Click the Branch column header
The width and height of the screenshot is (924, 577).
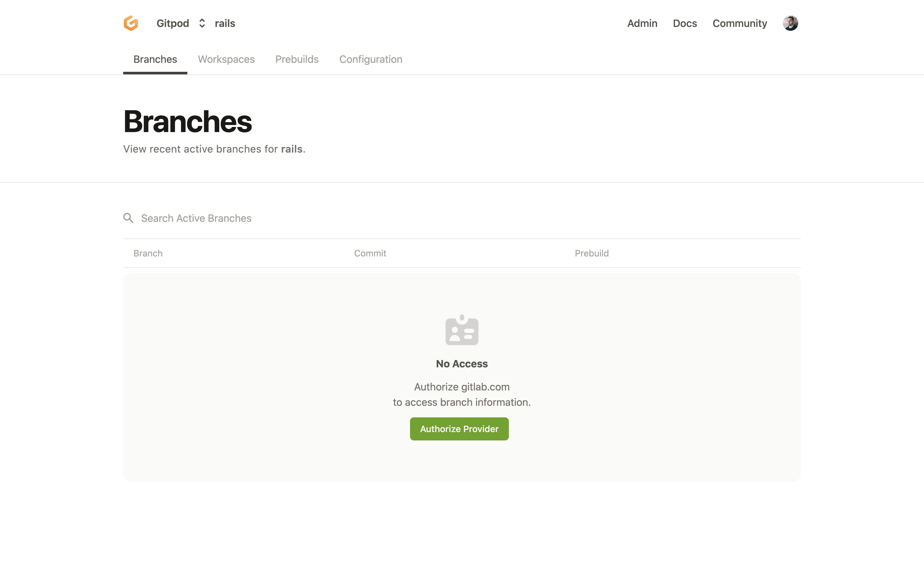[148, 253]
